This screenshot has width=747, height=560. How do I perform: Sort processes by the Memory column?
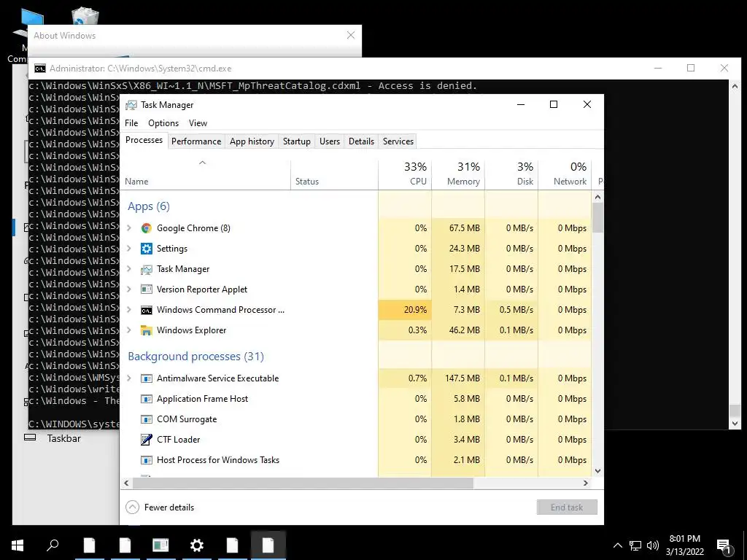(458, 174)
